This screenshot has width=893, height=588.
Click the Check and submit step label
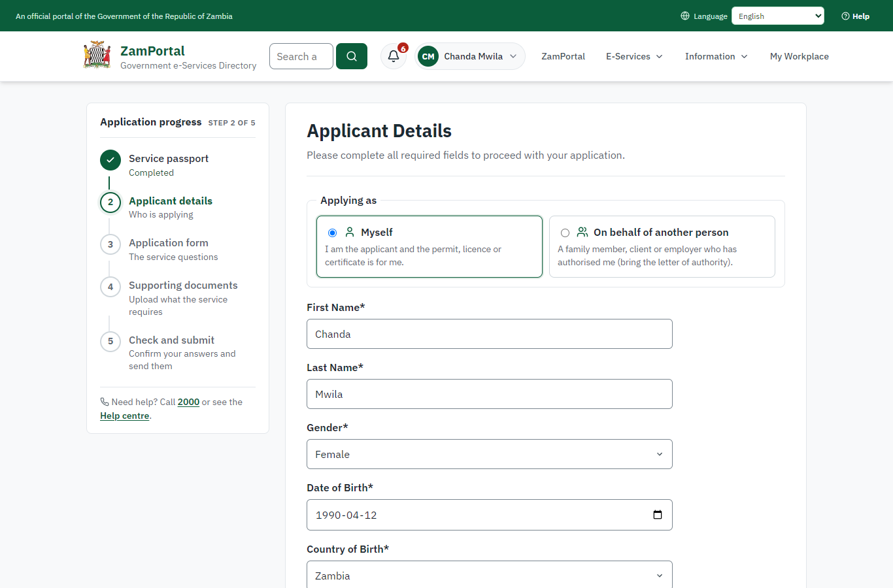[x=171, y=340]
